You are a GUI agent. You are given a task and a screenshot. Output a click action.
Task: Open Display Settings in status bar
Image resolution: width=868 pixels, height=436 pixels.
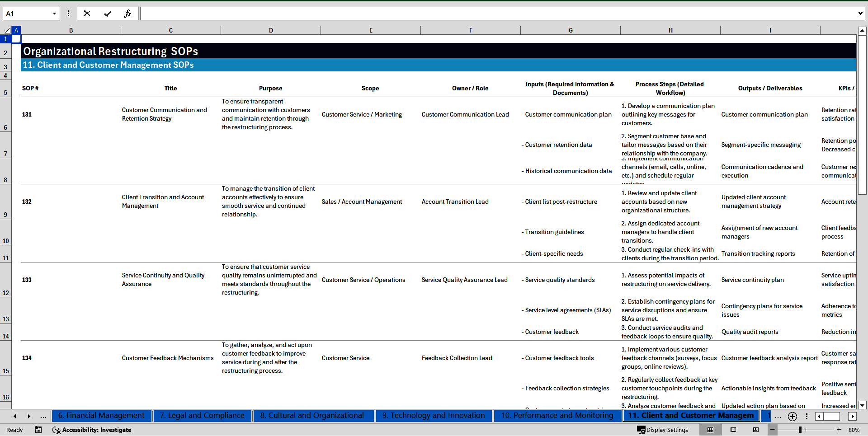tap(663, 430)
